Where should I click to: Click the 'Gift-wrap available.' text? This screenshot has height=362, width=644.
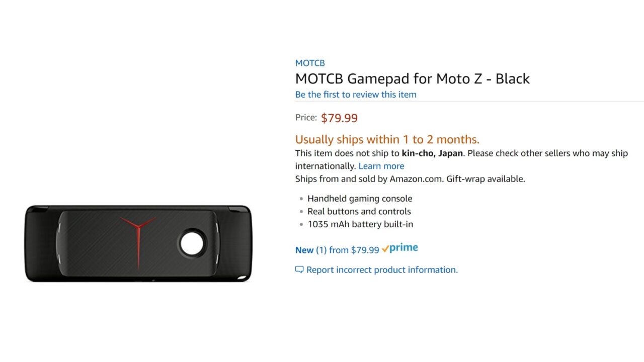(486, 179)
